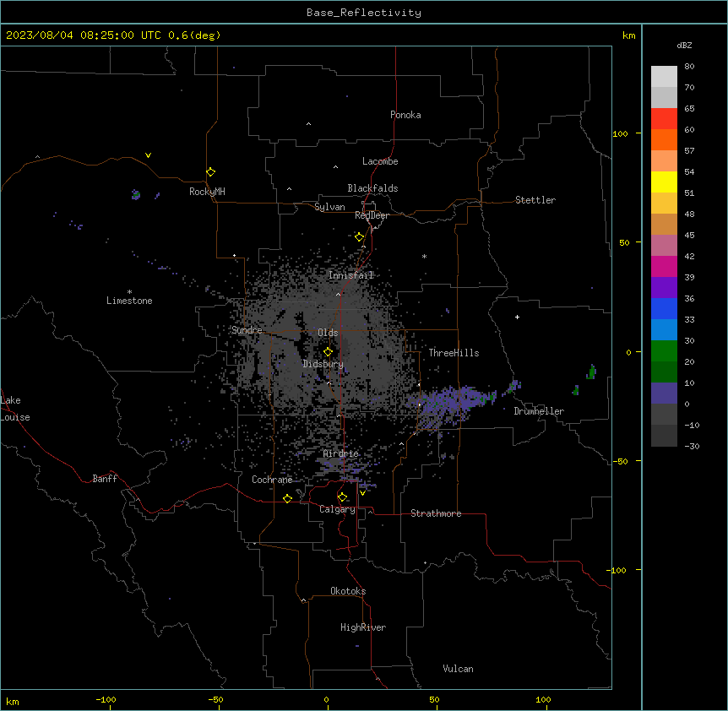Click the Airdrie city label
This screenshot has width=728, height=711.
pos(341,454)
